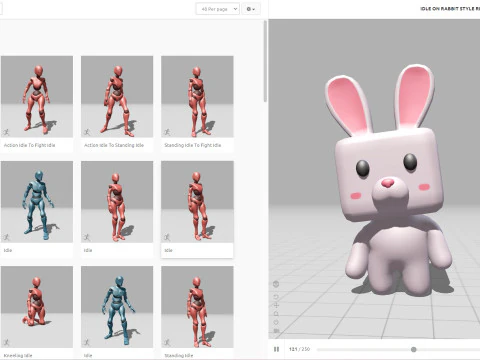Click the reset camera home icon

276,314
